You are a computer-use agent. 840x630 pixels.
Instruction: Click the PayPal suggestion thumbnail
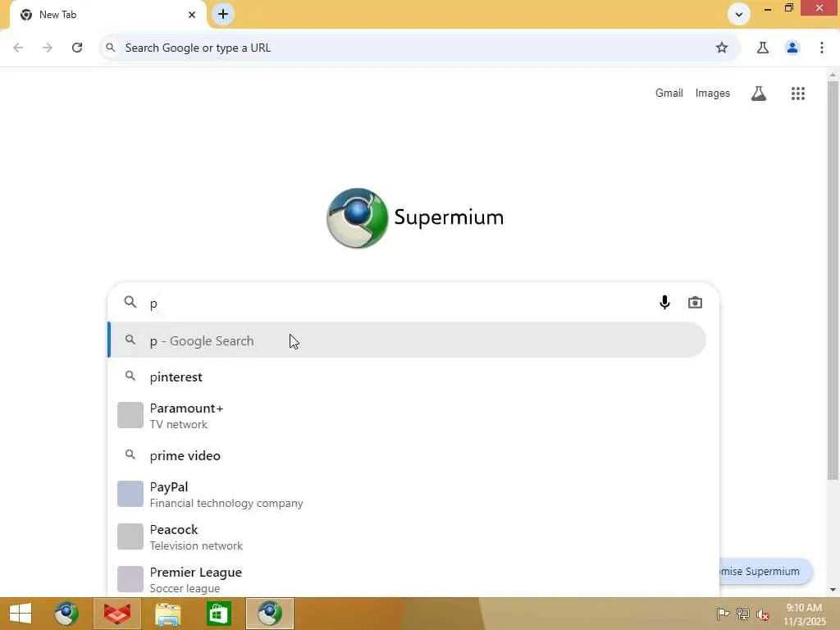point(130,494)
